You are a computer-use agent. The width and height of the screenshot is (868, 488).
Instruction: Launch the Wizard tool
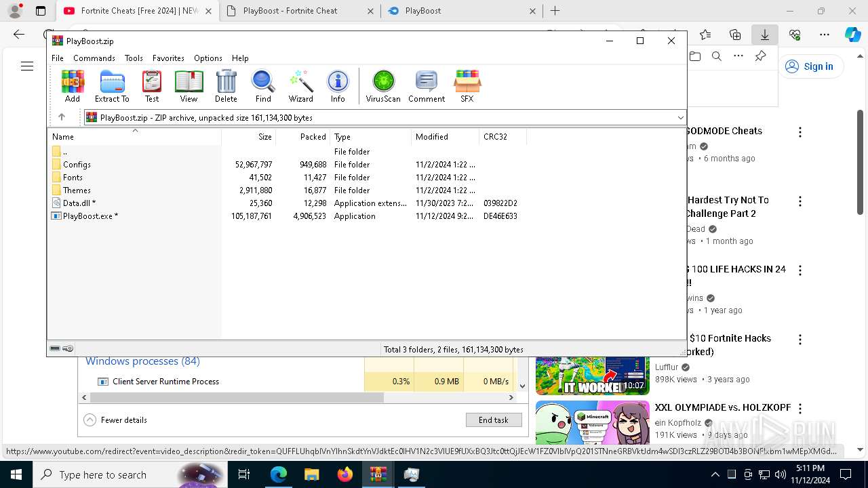[x=300, y=86]
